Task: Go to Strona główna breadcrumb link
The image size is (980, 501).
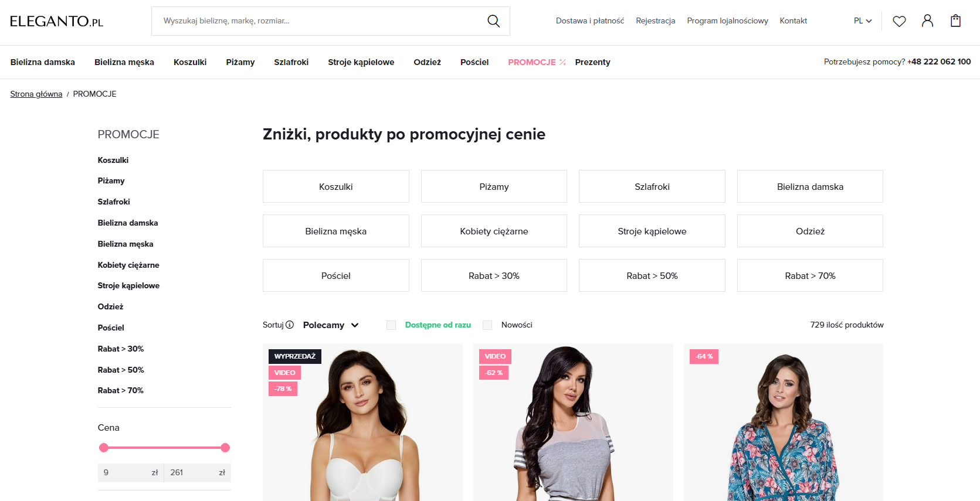Action: pyautogui.click(x=36, y=94)
